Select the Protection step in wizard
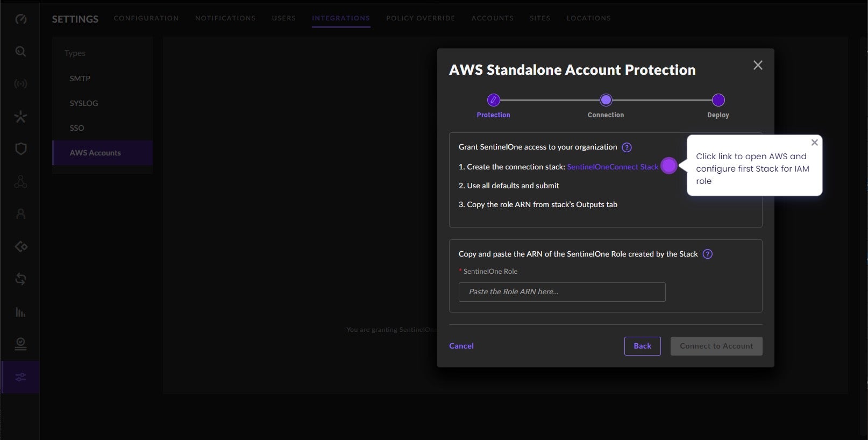 point(493,100)
